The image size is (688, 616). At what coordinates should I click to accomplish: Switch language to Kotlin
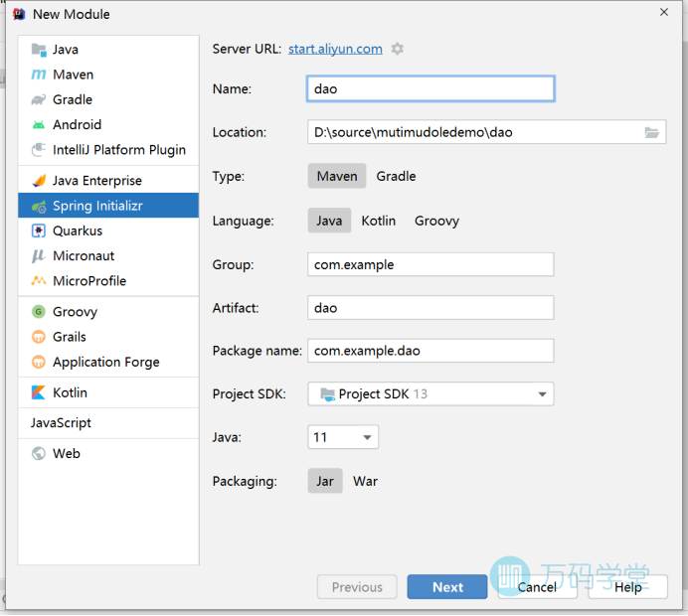pos(378,221)
